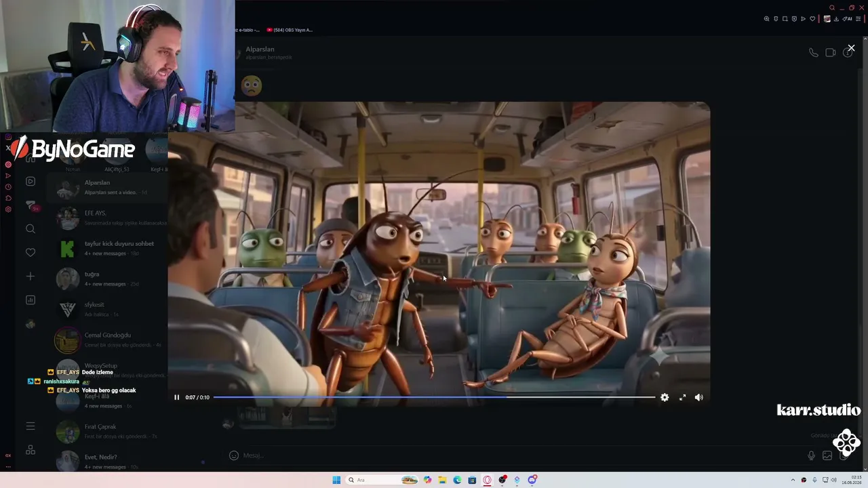Viewport: 868px width, 488px height.
Task: Click the message input field
Action: tap(522, 455)
